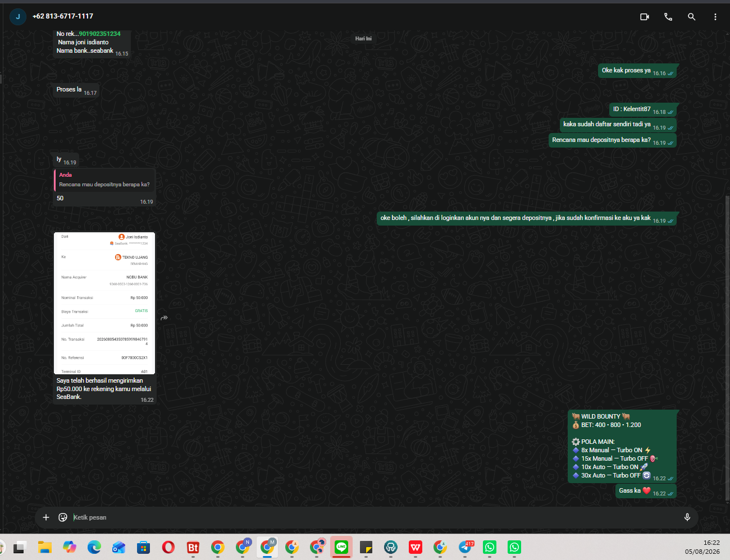Click the green account number 901902351234
This screenshot has width=730, height=560.
point(99,34)
